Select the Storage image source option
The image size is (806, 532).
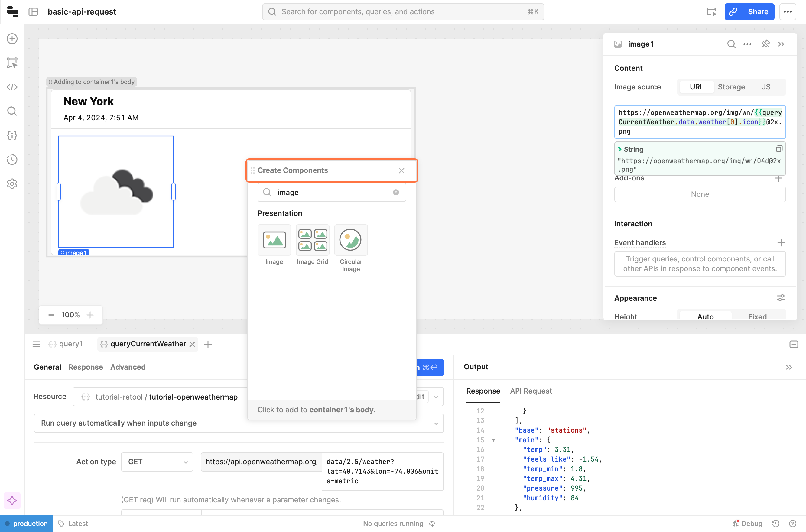point(731,87)
